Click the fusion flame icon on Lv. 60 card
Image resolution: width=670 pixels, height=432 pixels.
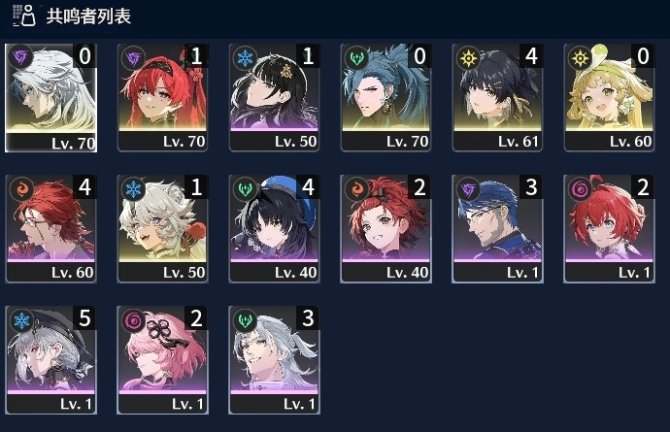21,188
